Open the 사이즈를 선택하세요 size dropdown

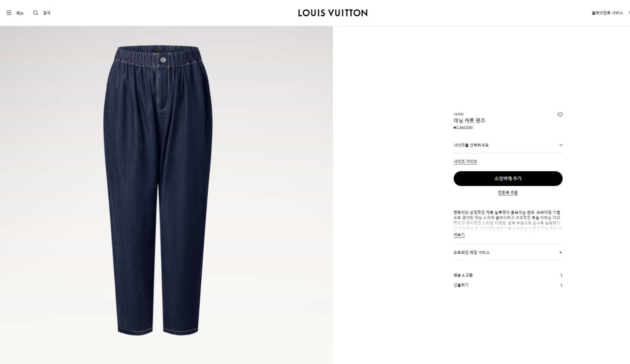[508, 145]
